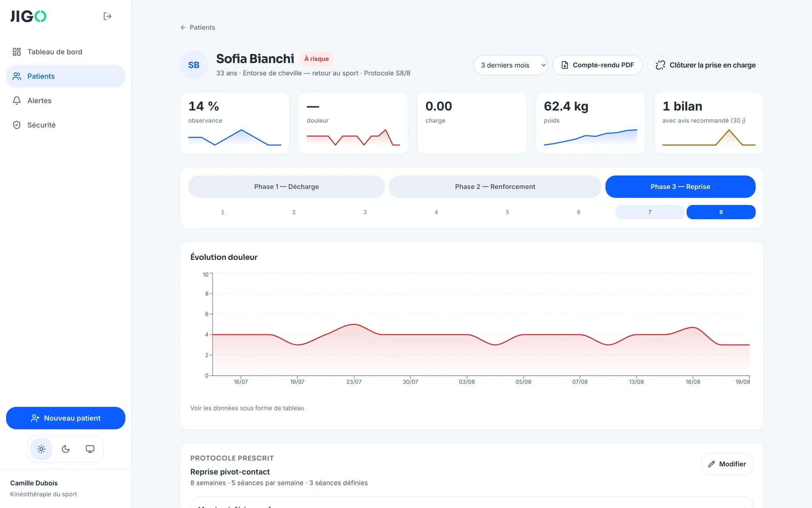Click Modifier to edit the protocol

[727, 464]
